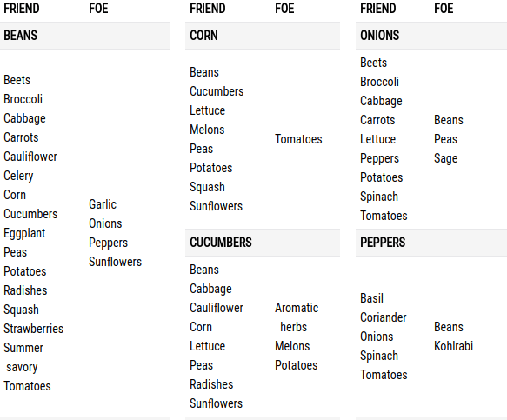Image resolution: width=507 pixels, height=420 pixels.
Task: Select Coriander in the Peppers friends
Action: 384,317
